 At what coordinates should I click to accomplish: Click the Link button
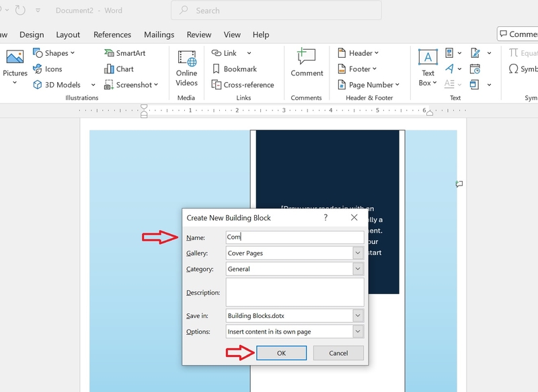pyautogui.click(x=224, y=53)
